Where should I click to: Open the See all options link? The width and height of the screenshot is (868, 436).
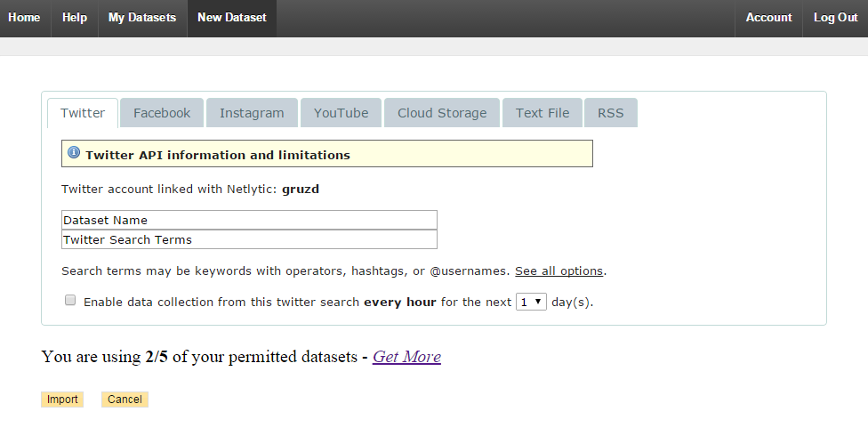(x=559, y=270)
